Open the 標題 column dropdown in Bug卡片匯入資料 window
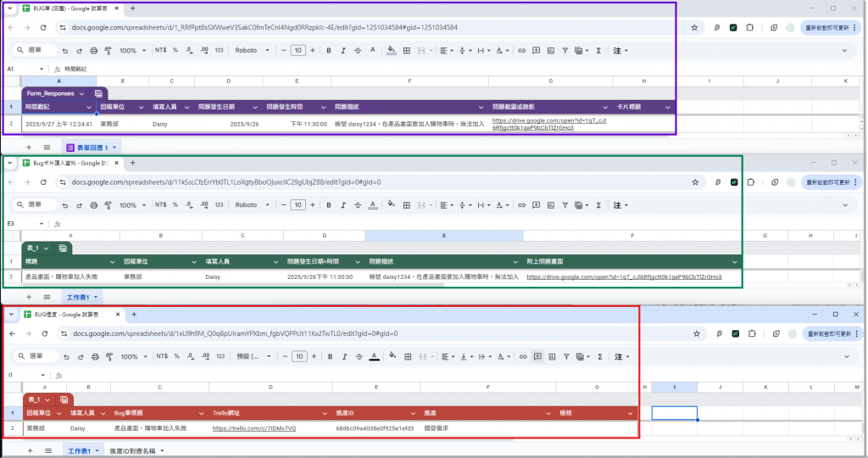 pos(113,261)
